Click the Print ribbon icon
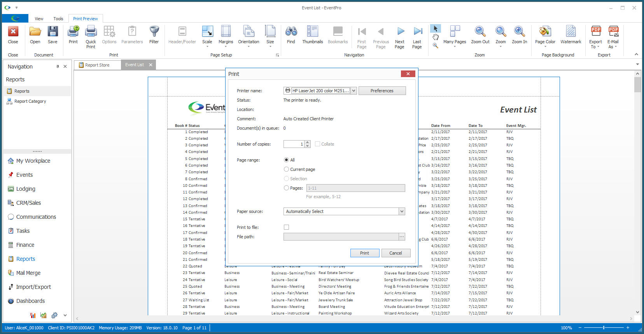The image size is (644, 334). tap(73, 32)
